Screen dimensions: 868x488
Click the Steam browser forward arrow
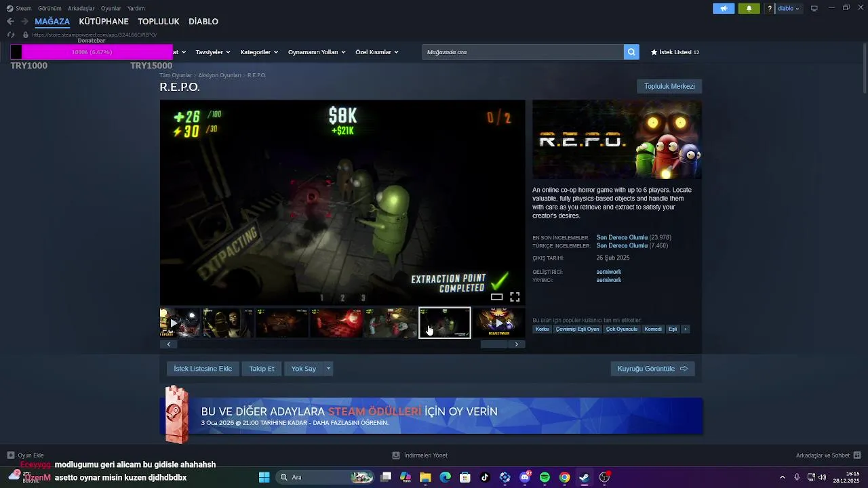point(24,22)
